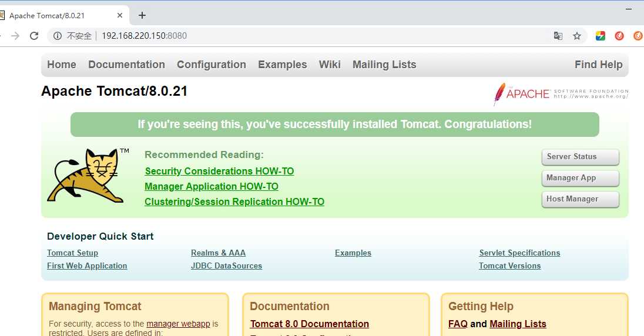Click the Developer Quick Start heading
The image size is (644, 336).
[100, 236]
